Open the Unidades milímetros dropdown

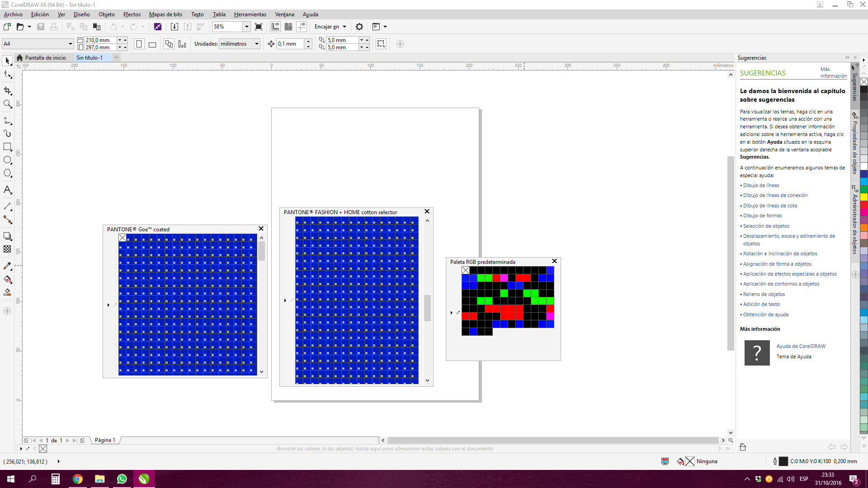tap(257, 44)
